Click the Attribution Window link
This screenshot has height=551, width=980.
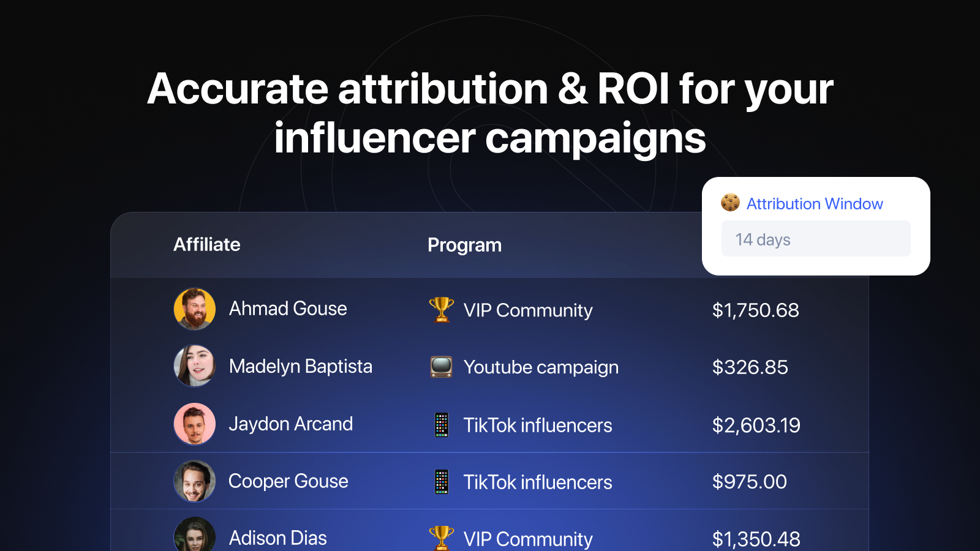point(815,203)
